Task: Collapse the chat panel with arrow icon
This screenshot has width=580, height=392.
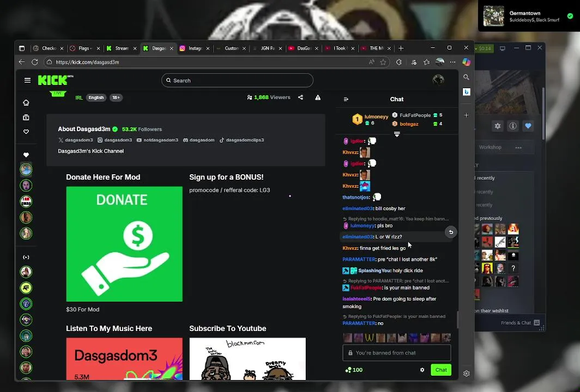Action: [346, 99]
